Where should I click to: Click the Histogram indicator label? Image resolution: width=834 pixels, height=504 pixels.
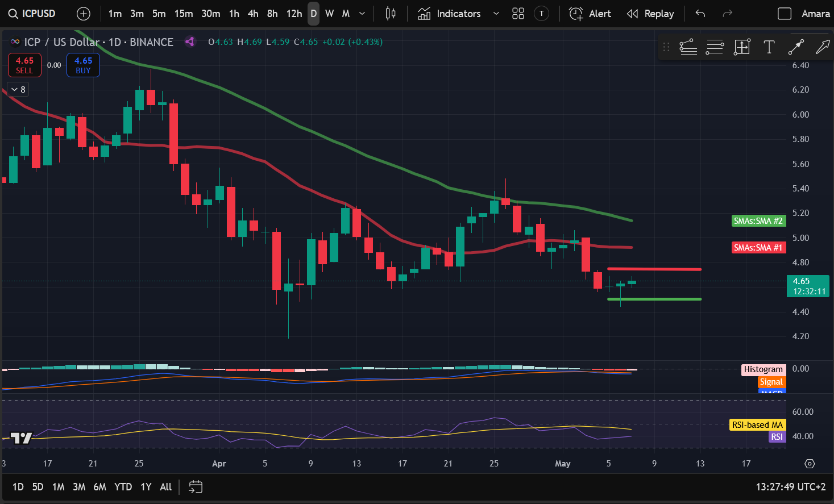(764, 369)
